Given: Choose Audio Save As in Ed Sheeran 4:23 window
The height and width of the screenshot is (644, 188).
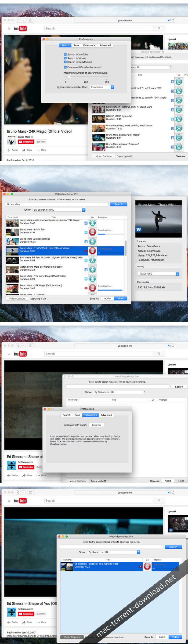Looking at the screenshot, I should click(162, 637).
